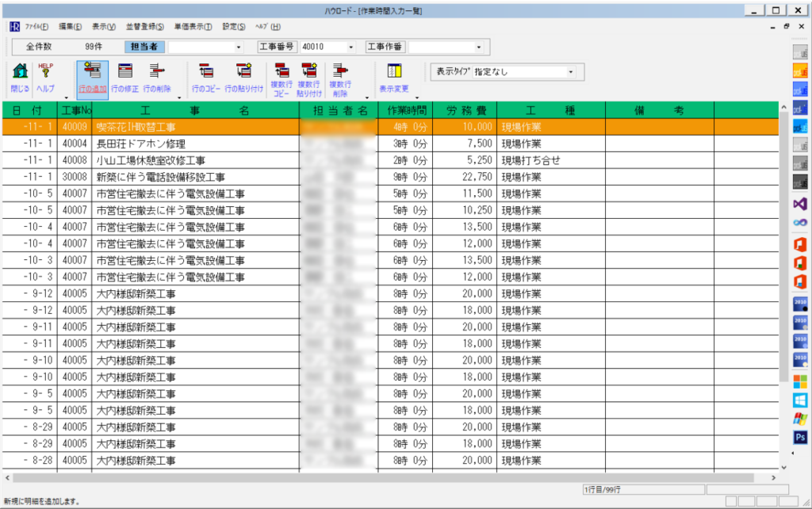Image resolution: width=812 pixels, height=509 pixels.
Task: Click the 複数行コピー multi-row copy icon
Action: pos(282,76)
